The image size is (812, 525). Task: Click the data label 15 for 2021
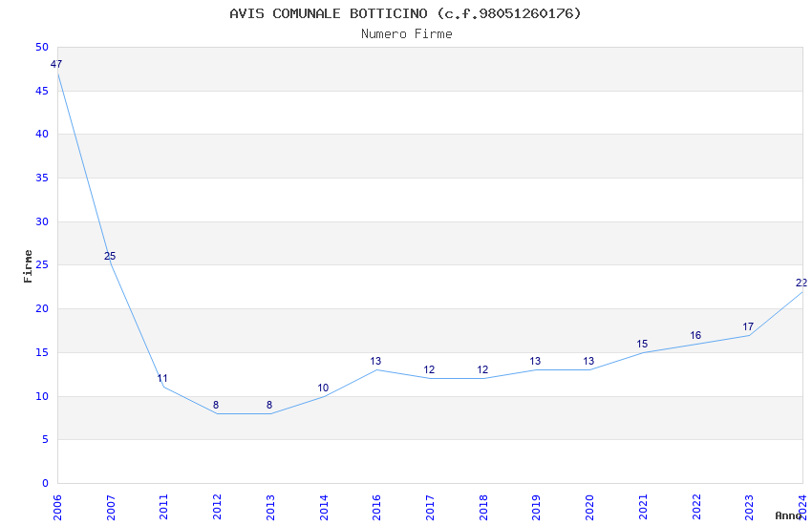[x=642, y=344]
